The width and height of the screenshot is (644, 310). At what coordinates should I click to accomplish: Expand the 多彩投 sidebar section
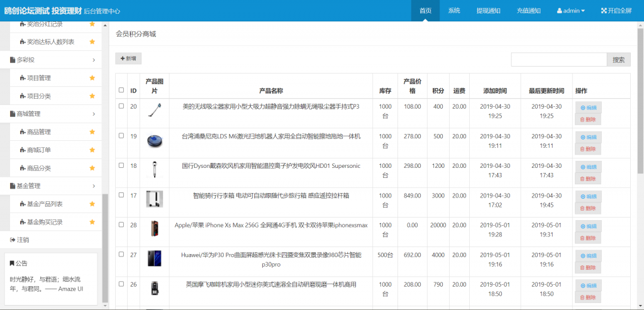pos(51,60)
